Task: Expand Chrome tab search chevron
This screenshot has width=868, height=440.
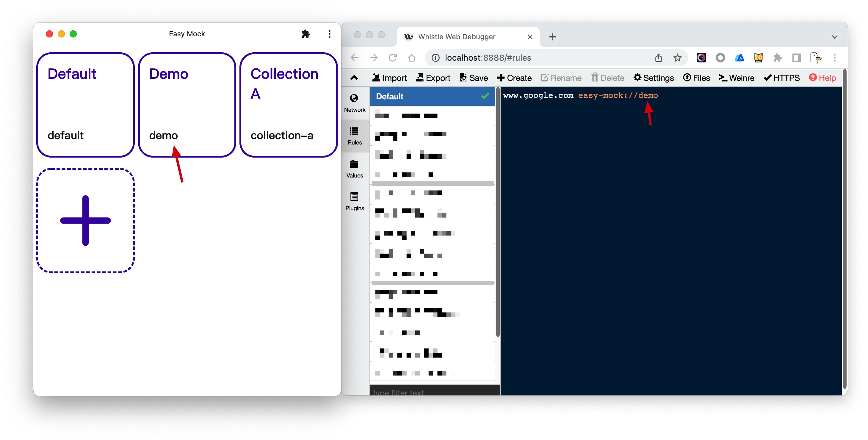Action: [x=834, y=37]
